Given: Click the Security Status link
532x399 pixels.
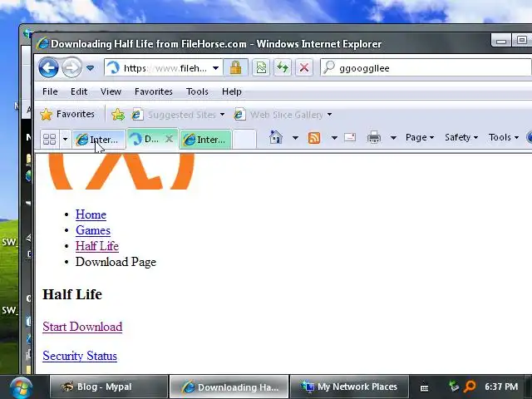Looking at the screenshot, I should (x=80, y=356).
